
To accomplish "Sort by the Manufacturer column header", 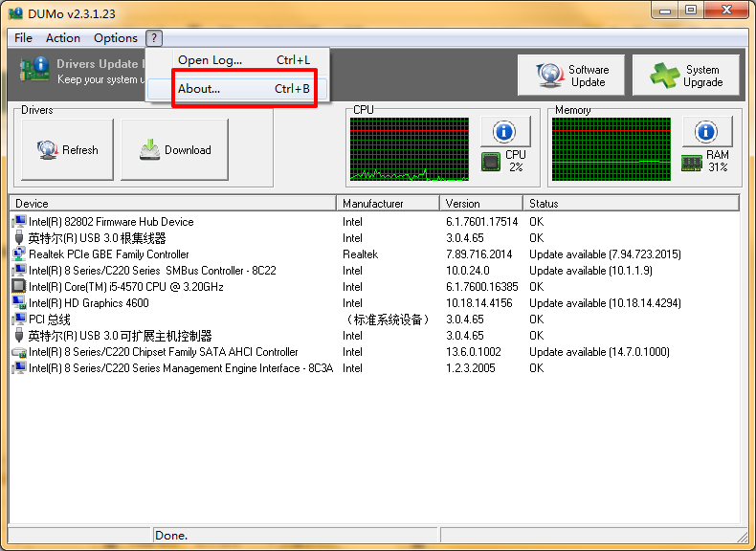I will [x=389, y=204].
